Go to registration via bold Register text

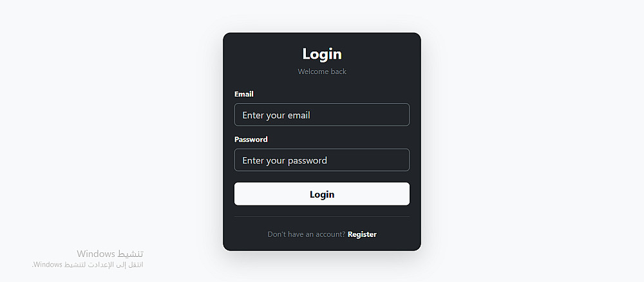point(362,234)
